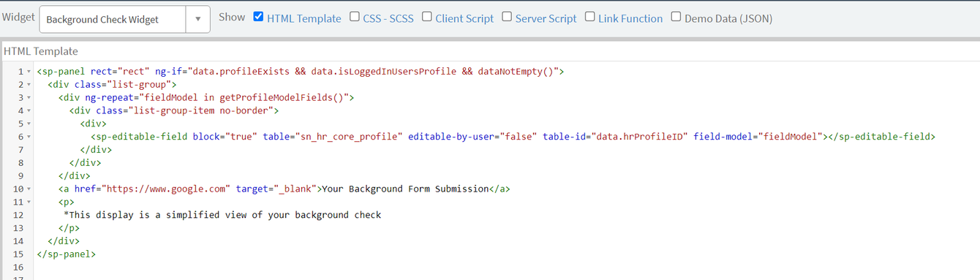980x280 pixels.
Task: Click the CSS - SCSS label
Action: pyautogui.click(x=389, y=18)
